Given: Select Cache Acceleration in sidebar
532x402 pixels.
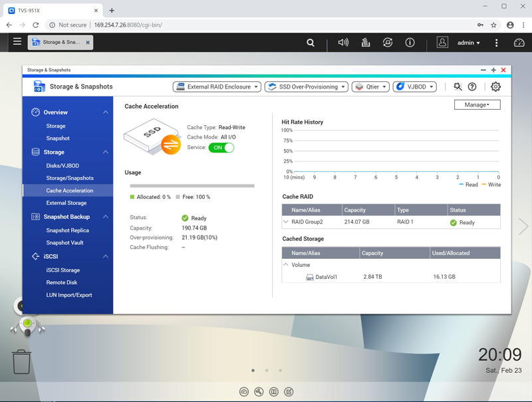Looking at the screenshot, I should click(x=68, y=190).
